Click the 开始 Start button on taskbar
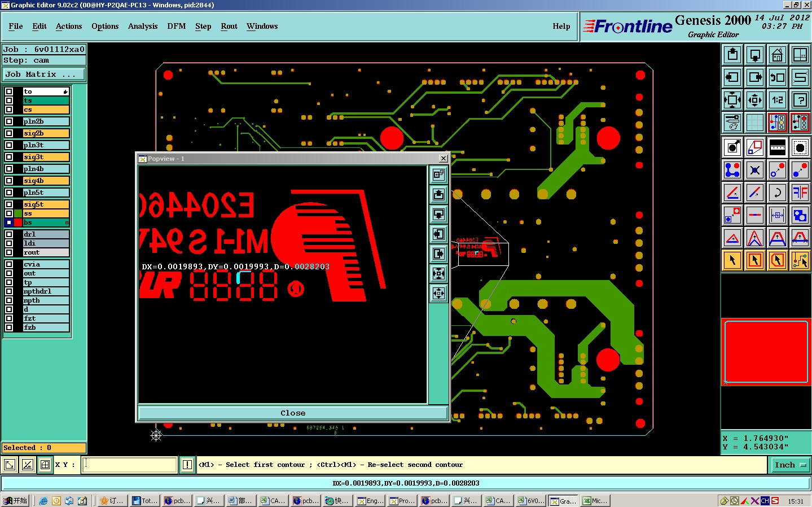The height and width of the screenshot is (507, 812). point(16,501)
